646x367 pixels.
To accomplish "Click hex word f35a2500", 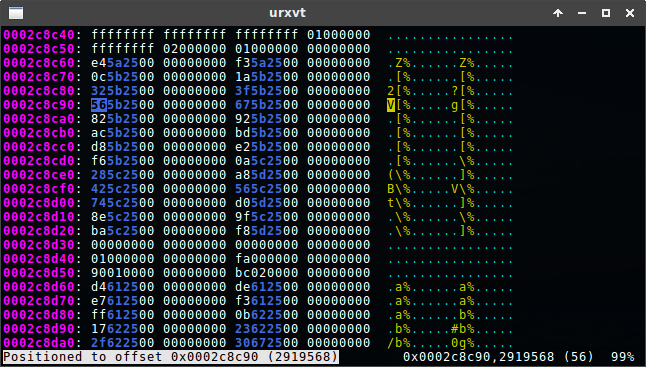I will pyautogui.click(x=267, y=63).
